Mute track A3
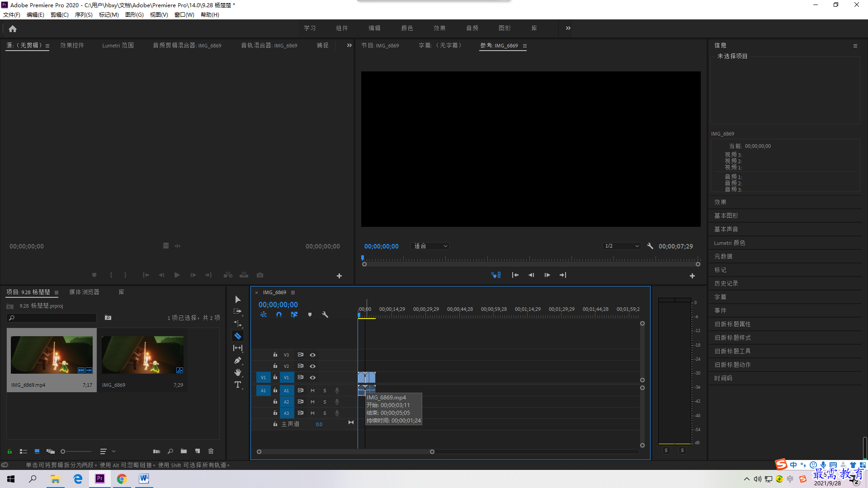The image size is (868, 488). (312, 413)
